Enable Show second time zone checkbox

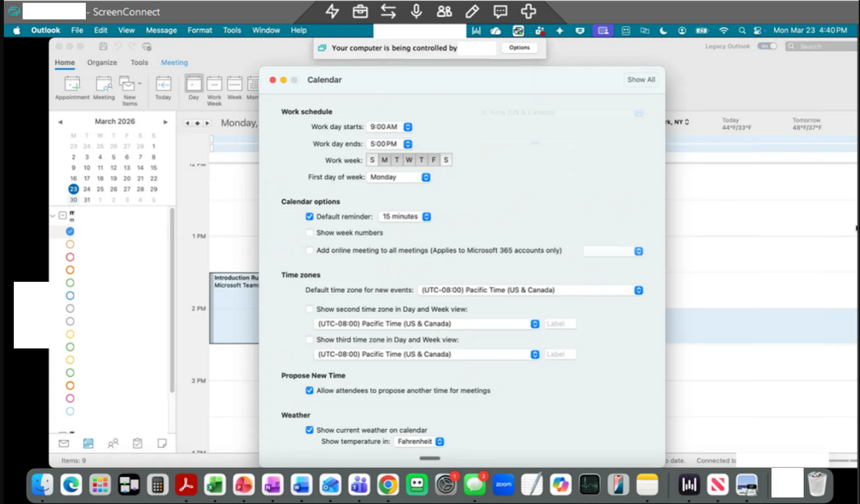click(x=310, y=309)
